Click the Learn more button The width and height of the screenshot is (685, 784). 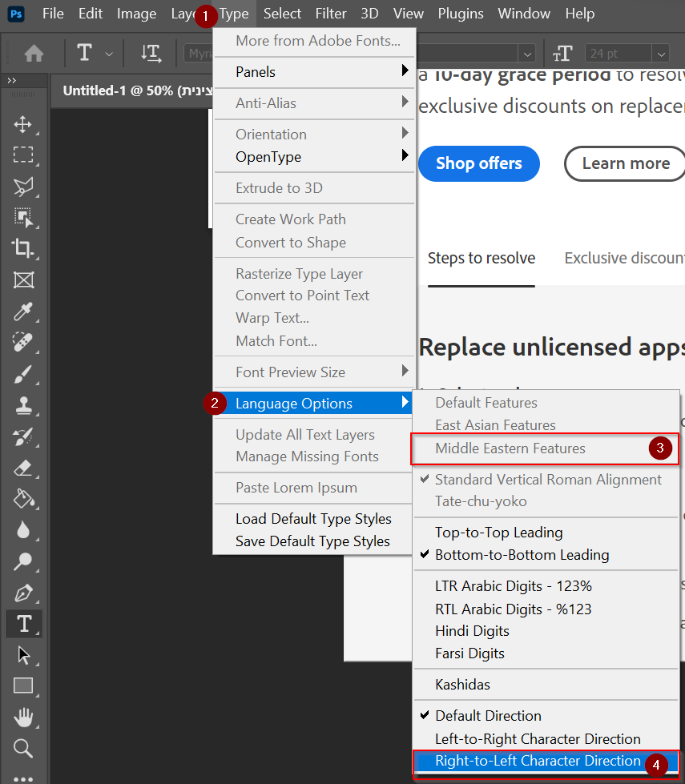(626, 163)
